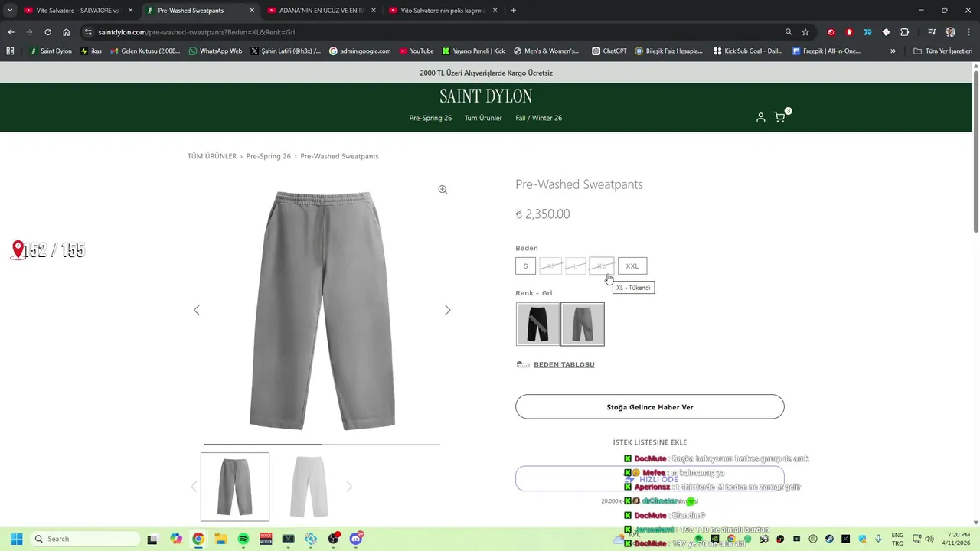This screenshot has height=551, width=980.
Task: Open the Chrome profile avatar
Action: (x=950, y=32)
